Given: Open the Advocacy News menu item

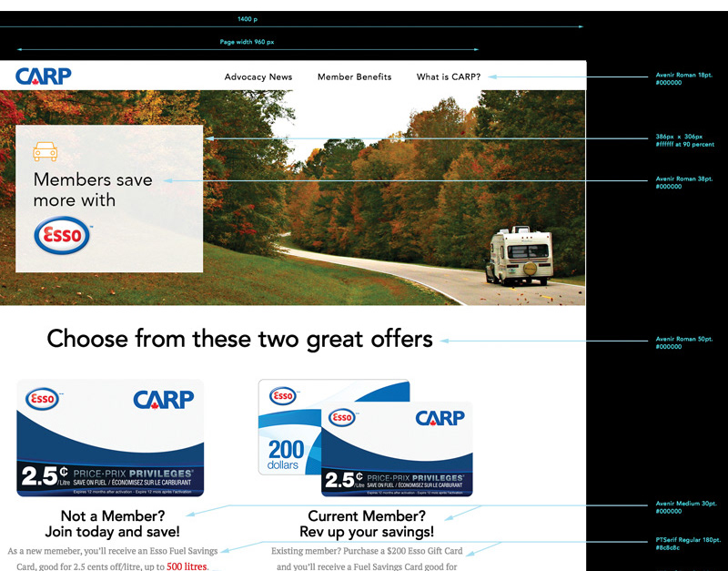Looking at the screenshot, I should coord(258,77).
